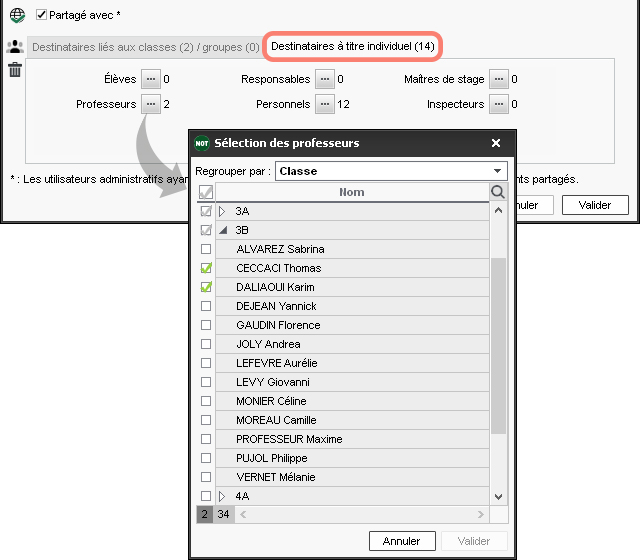Screen dimensions: 640x560
Task: Click the horizontal scroll right arrow
Action: pyautogui.click(x=480, y=514)
